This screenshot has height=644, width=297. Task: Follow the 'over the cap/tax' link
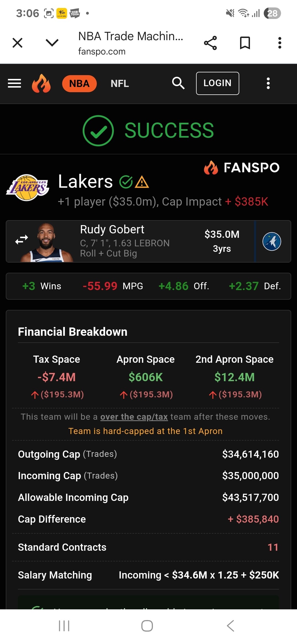pyautogui.click(x=134, y=417)
